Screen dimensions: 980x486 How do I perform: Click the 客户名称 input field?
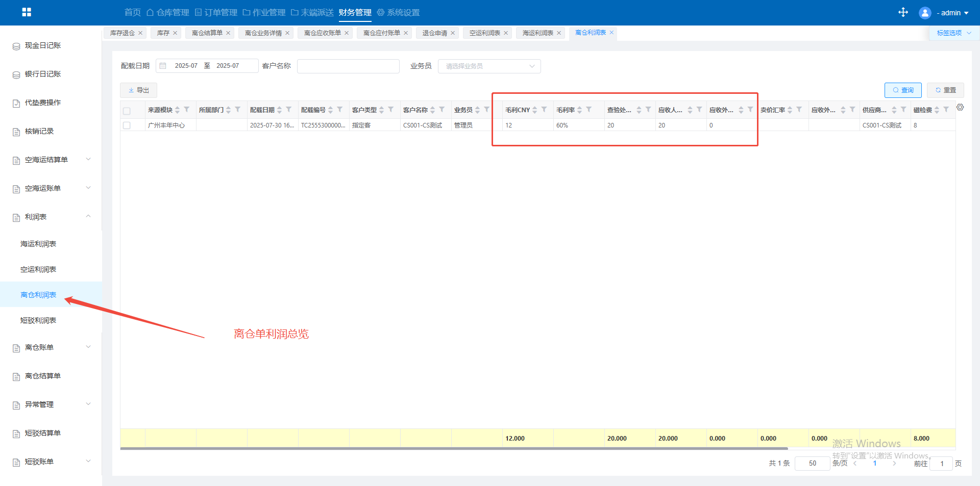point(348,66)
